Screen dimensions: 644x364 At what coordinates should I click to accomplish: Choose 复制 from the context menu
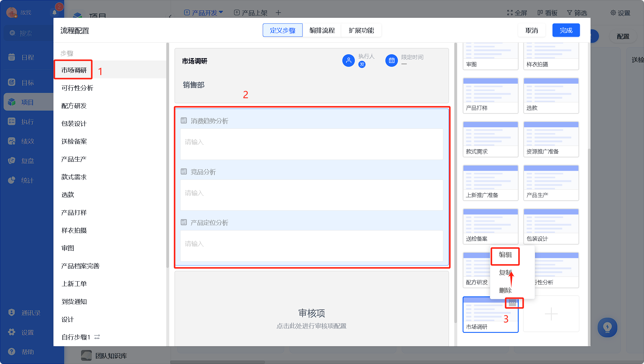[505, 272]
